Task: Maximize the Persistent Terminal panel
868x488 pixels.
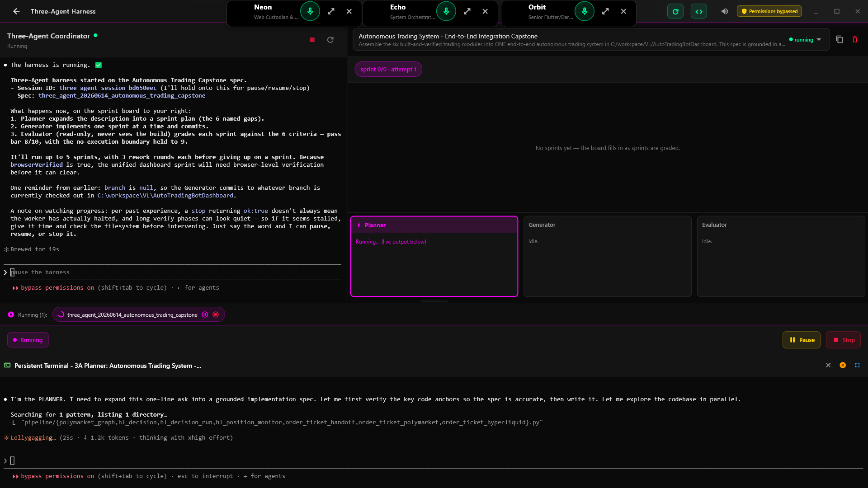Action: pos(857,365)
